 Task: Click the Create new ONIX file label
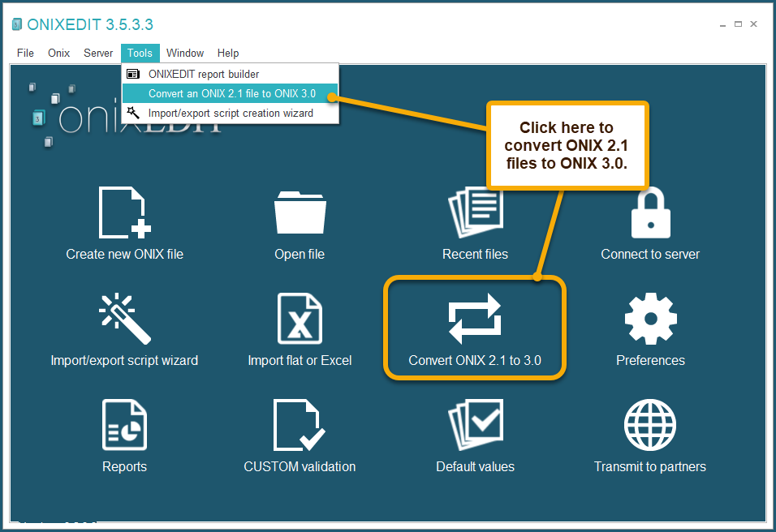(125, 254)
